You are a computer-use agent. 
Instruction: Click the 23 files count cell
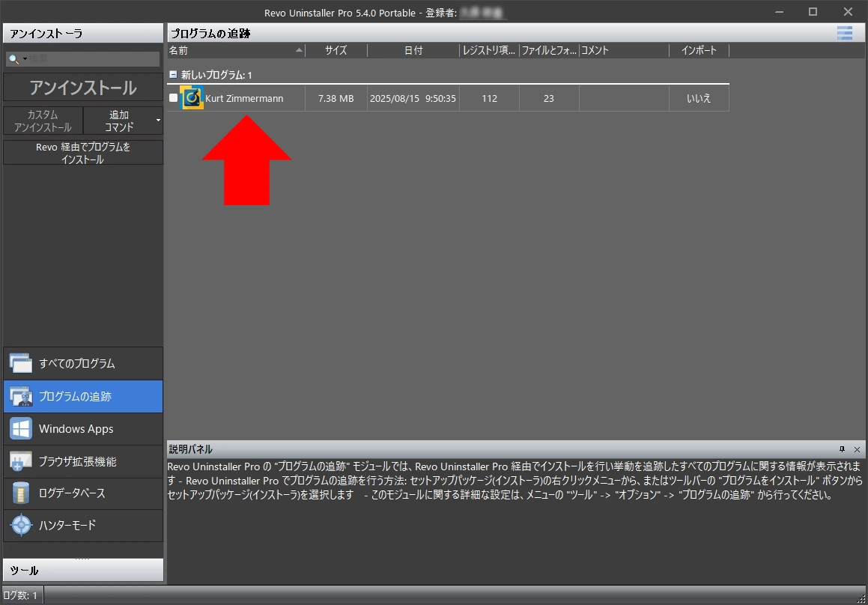pos(549,99)
